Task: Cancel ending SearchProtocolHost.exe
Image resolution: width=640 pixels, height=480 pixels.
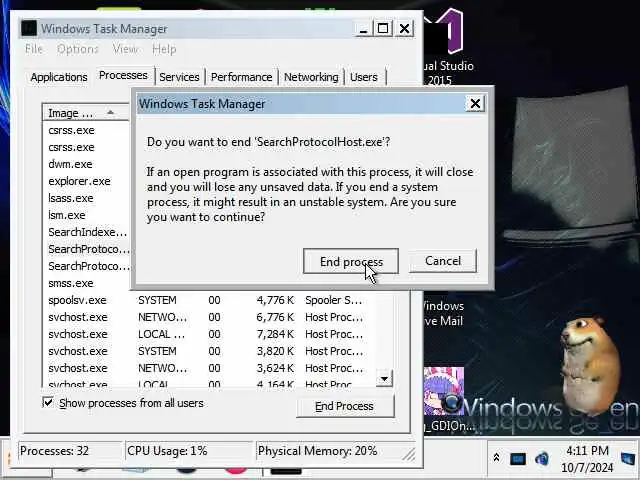Action: point(443,260)
